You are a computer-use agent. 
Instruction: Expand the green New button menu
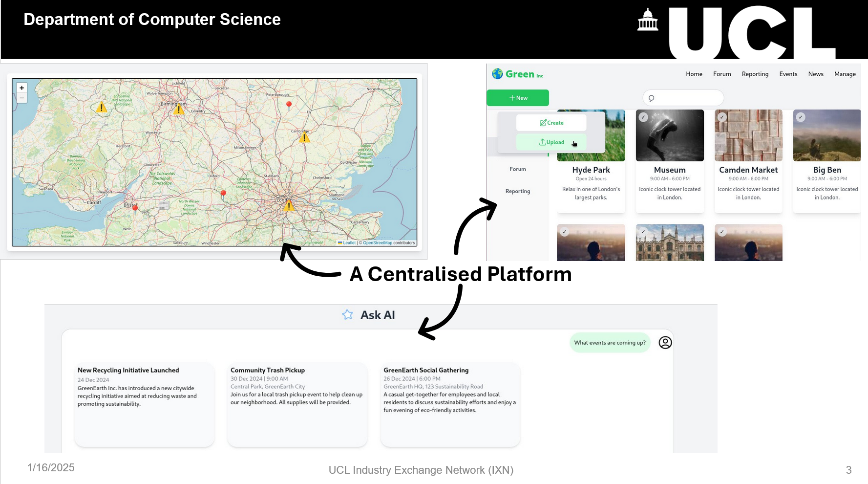pyautogui.click(x=518, y=98)
